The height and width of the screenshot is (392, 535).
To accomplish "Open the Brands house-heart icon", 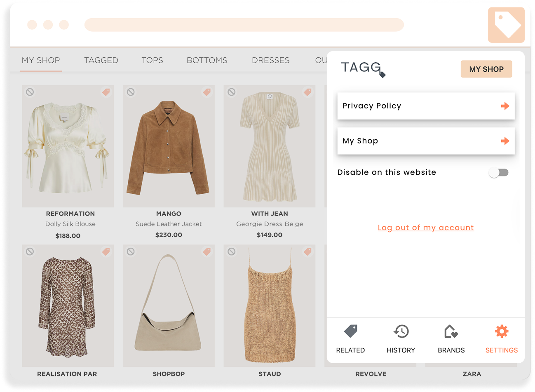I will coord(451,331).
